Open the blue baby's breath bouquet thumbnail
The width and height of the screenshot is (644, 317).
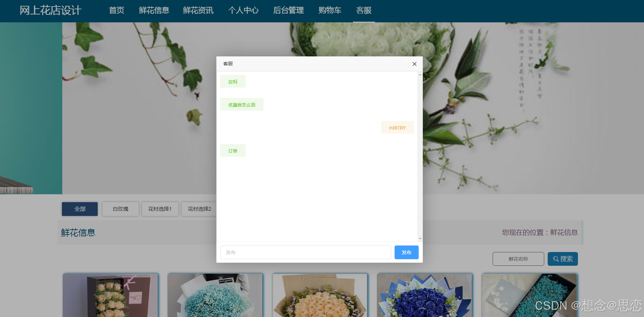[x=215, y=295]
